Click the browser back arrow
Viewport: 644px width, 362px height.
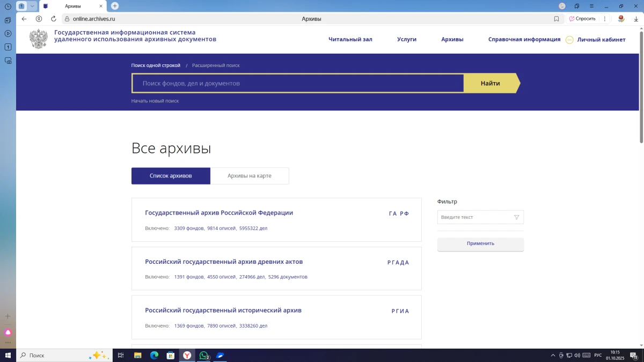(x=24, y=19)
